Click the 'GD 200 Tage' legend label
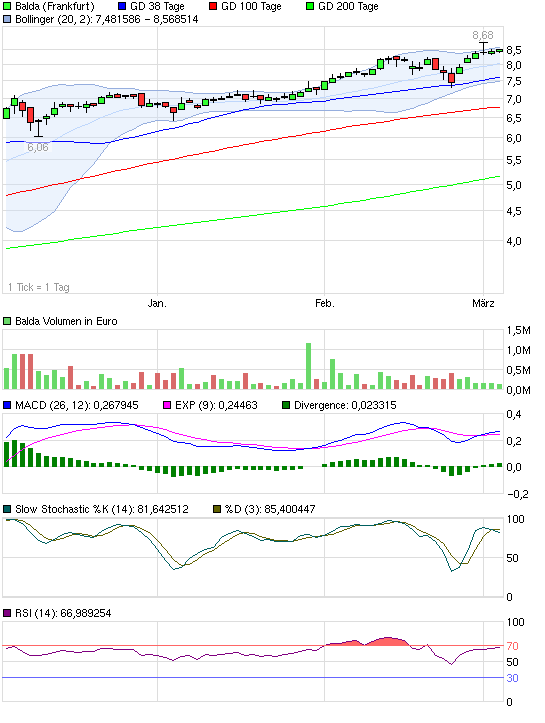Image resolution: width=545 pixels, height=723 pixels. [x=348, y=6]
